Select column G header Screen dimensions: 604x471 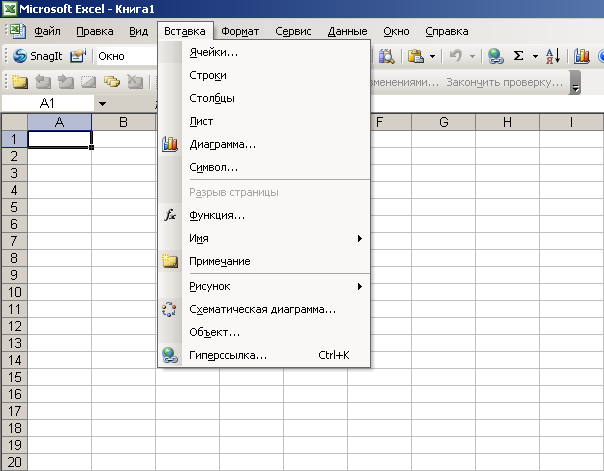(x=443, y=122)
